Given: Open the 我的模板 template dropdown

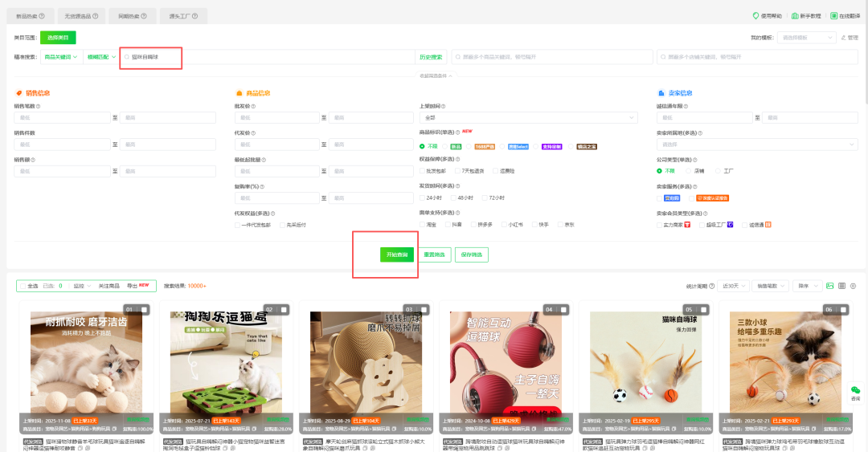Looking at the screenshot, I should pyautogui.click(x=806, y=38).
